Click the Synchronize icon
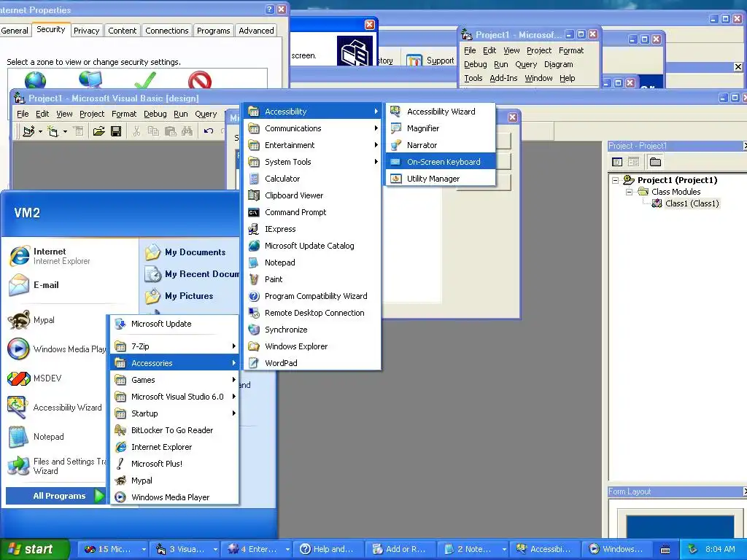Screen dimensions: 747x560 [x=254, y=330]
